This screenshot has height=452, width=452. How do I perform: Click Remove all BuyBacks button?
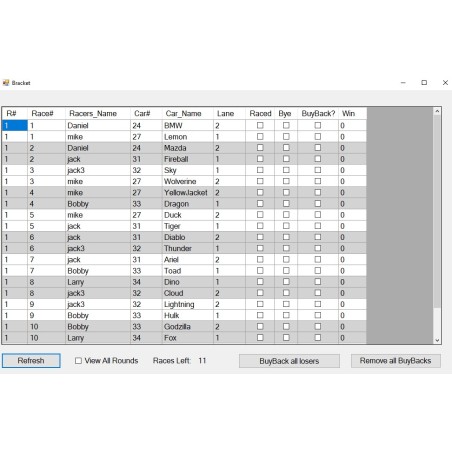(396, 361)
